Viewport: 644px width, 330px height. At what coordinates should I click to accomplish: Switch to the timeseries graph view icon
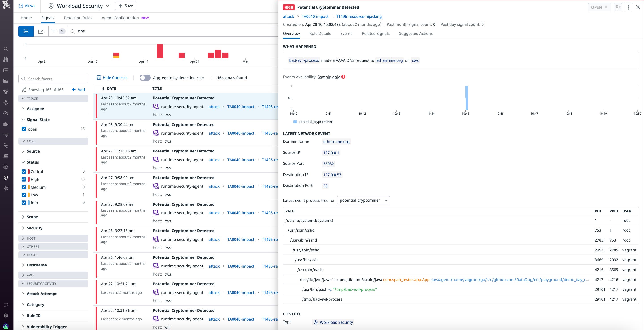click(41, 31)
